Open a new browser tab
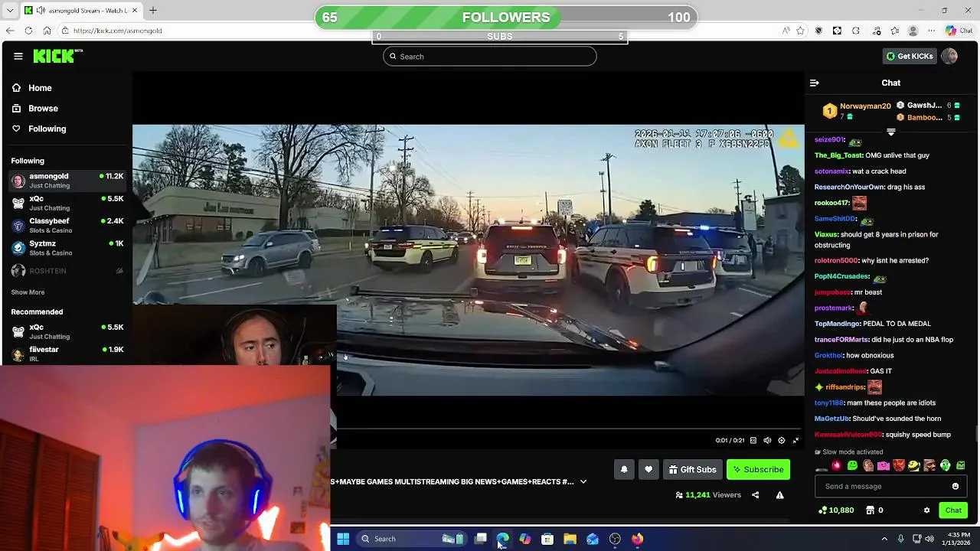The height and width of the screenshot is (551, 980). click(153, 11)
